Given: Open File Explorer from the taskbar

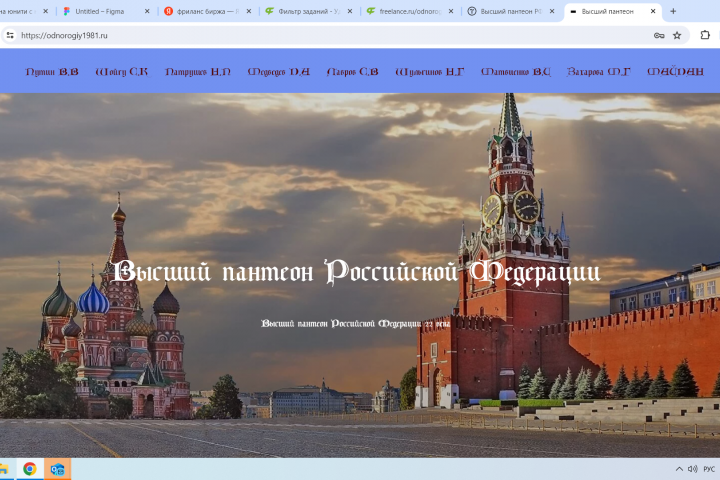Looking at the screenshot, I should (x=4, y=469).
